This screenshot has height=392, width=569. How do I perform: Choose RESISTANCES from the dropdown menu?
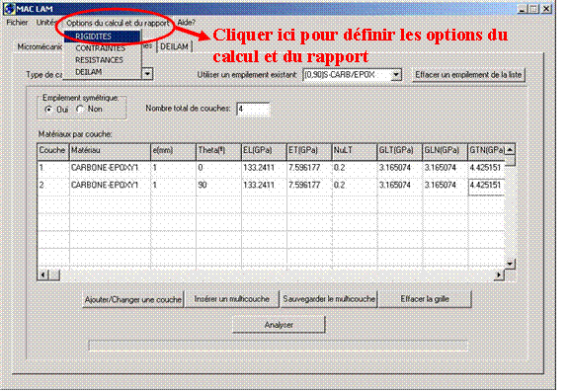(103, 60)
